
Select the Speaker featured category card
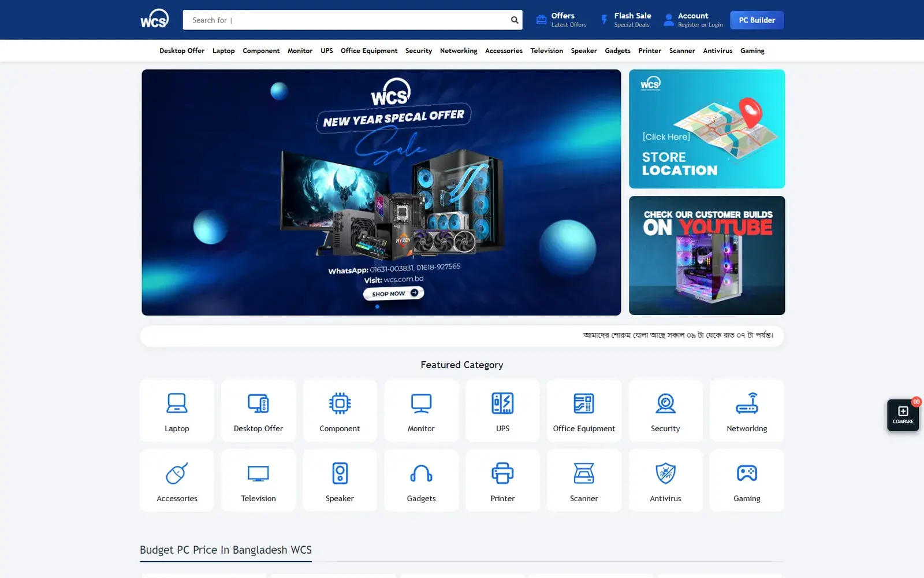(x=340, y=480)
